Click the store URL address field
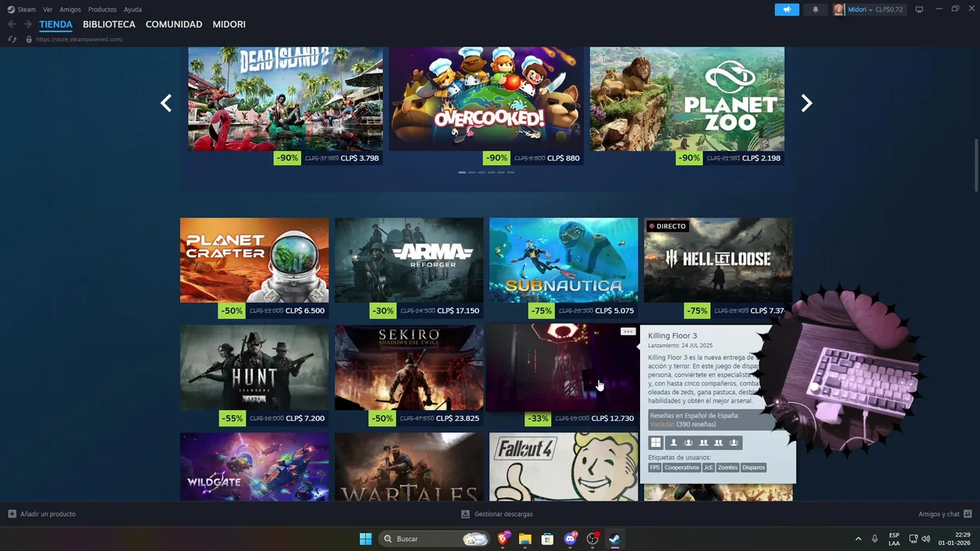Screen dimensions: 980x551 (x=80, y=39)
